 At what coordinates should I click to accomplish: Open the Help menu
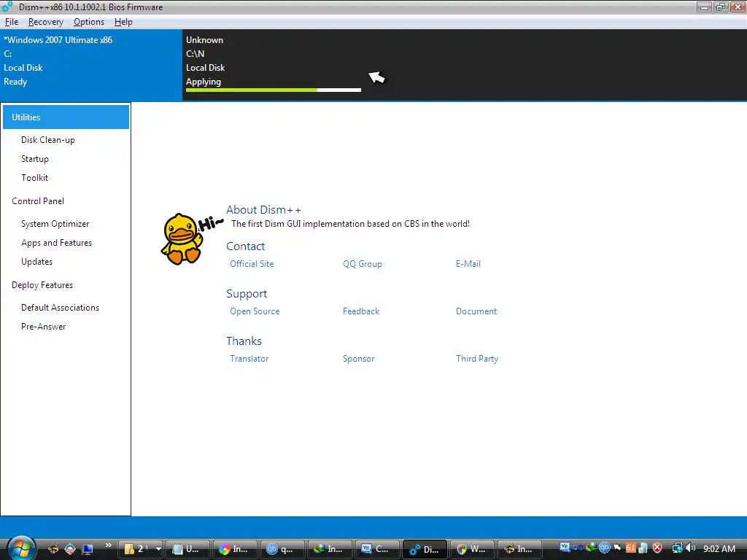coord(123,22)
